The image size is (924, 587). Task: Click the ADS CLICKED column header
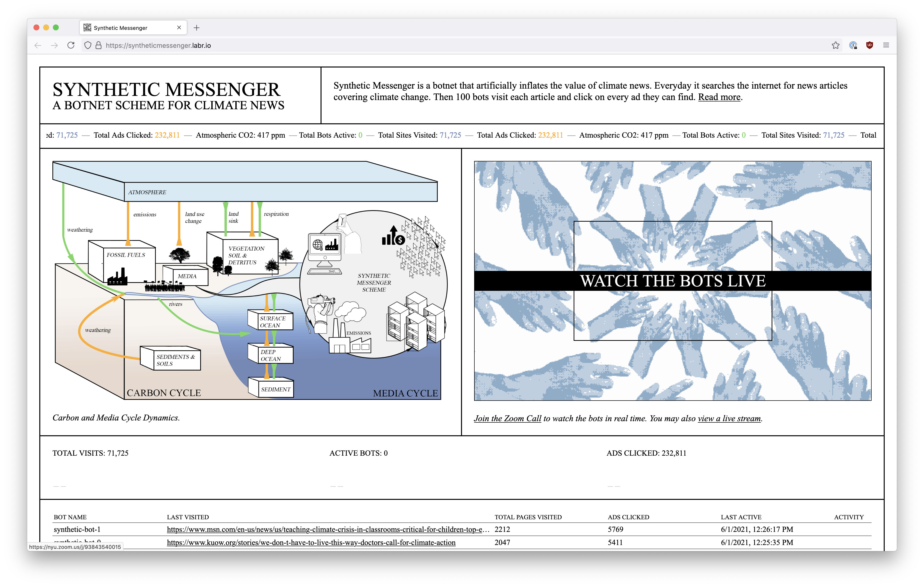coord(628,517)
